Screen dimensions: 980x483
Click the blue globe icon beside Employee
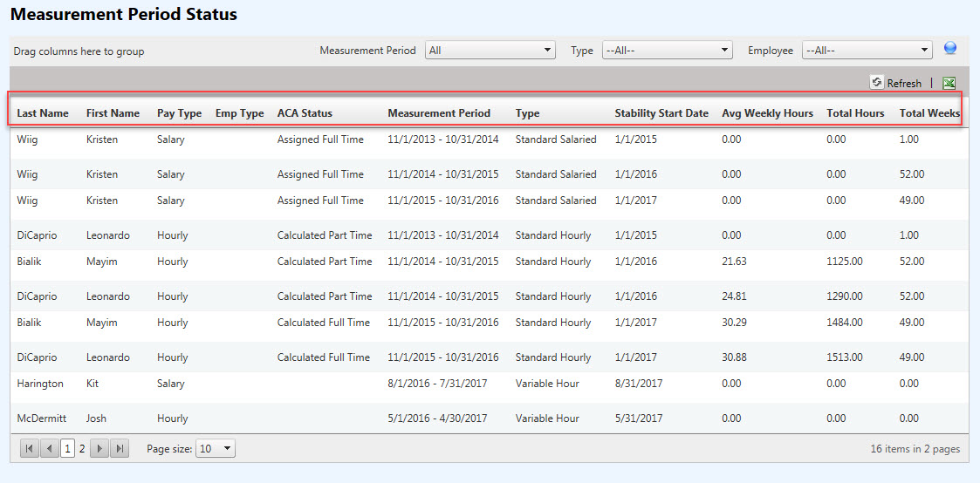(950, 48)
